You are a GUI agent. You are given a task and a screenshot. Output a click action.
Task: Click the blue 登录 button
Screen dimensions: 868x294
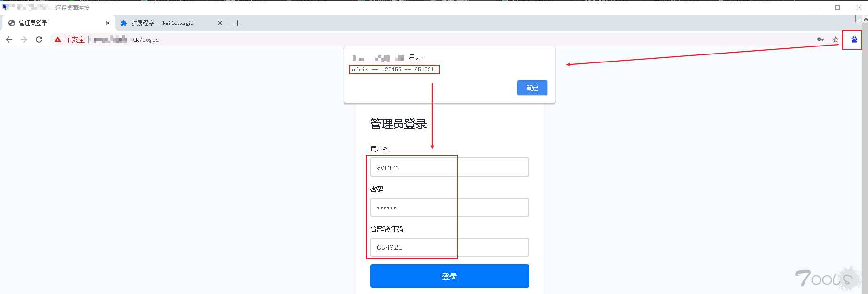[450, 276]
